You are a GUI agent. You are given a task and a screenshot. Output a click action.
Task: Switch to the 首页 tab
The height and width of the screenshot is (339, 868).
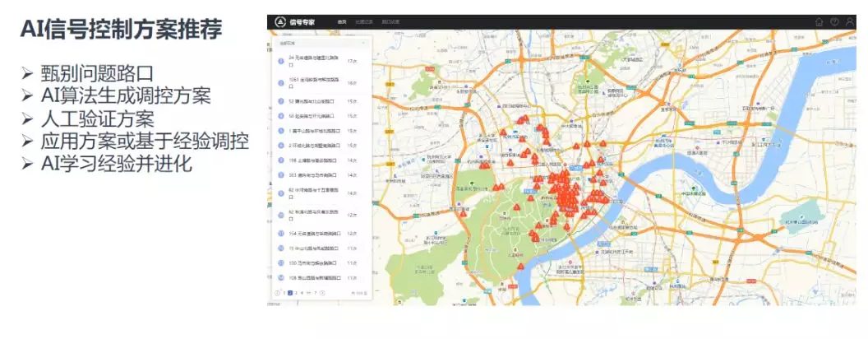[x=341, y=22]
